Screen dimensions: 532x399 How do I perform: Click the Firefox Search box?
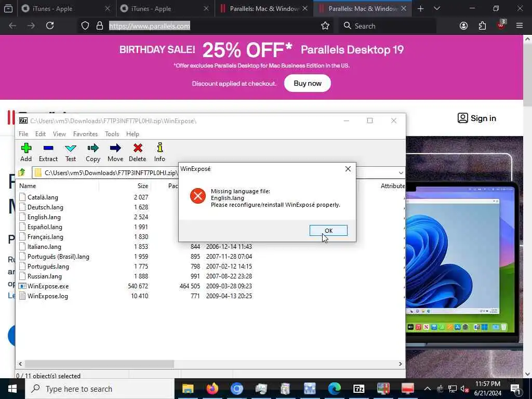(388, 26)
